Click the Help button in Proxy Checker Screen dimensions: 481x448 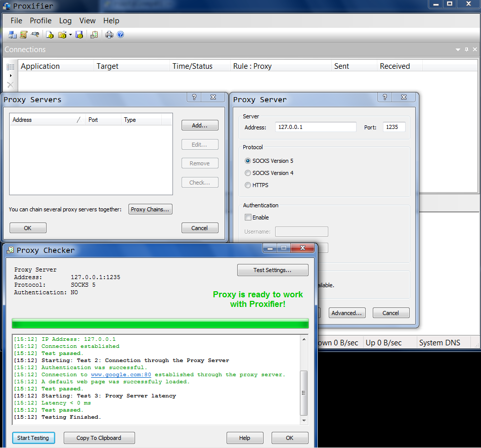(x=245, y=438)
